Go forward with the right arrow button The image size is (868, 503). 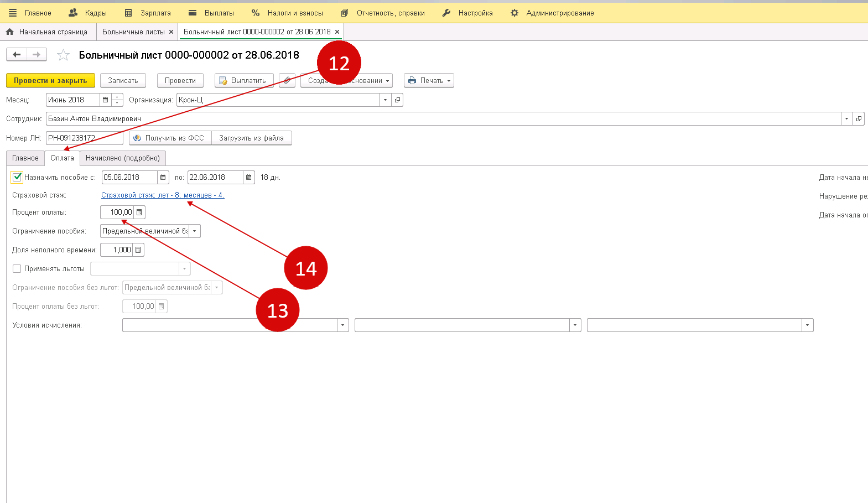point(37,54)
